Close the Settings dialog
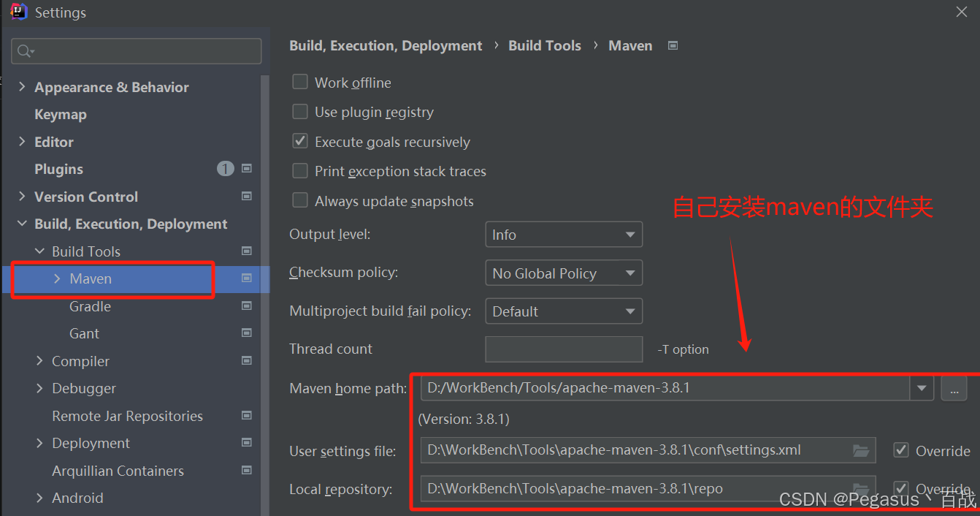980x516 pixels. click(962, 12)
